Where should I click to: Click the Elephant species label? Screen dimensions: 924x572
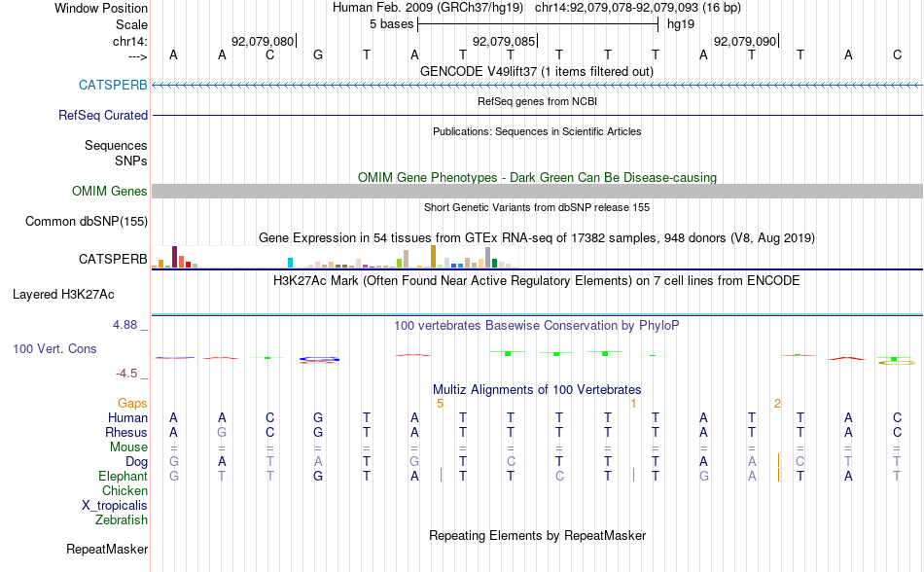coord(123,477)
